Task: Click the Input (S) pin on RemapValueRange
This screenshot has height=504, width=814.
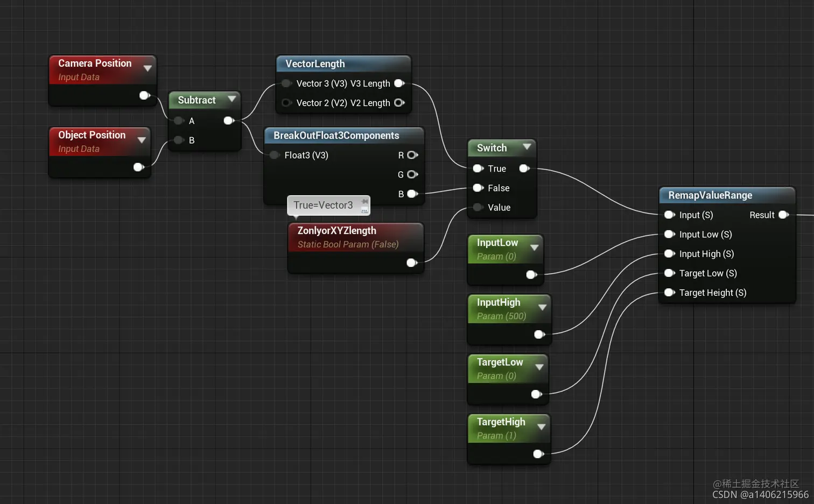Action: coord(669,215)
